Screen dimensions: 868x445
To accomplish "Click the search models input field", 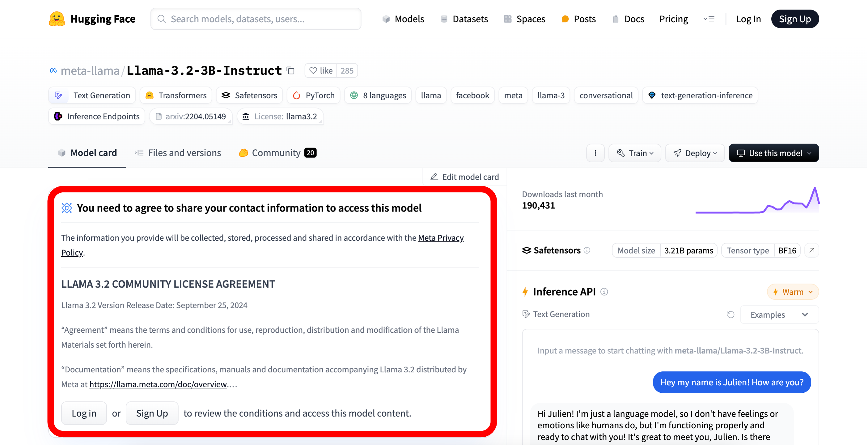I will coord(256,19).
